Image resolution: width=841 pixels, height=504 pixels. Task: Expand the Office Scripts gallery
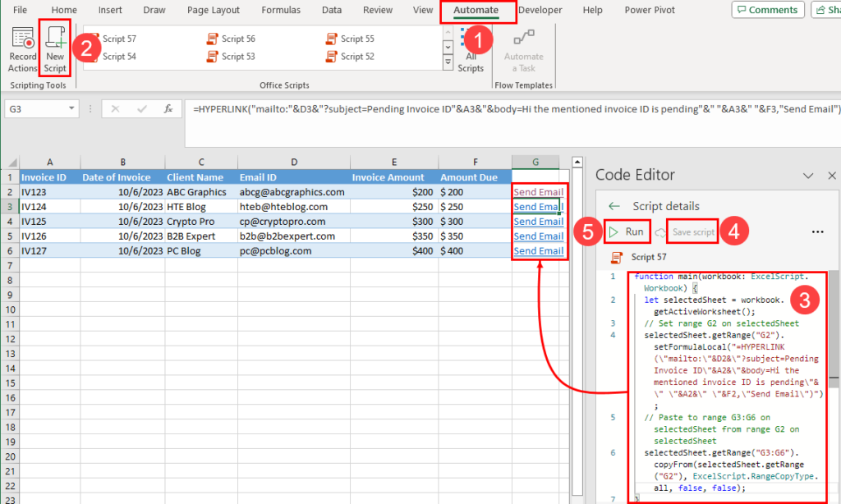tap(448, 62)
